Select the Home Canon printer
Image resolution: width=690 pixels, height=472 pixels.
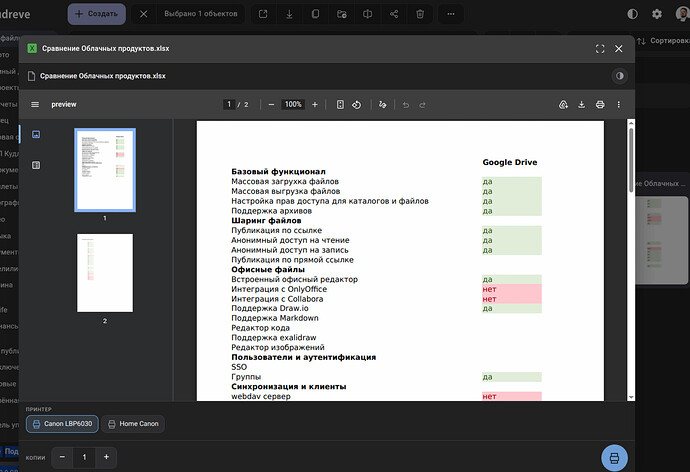tap(133, 424)
